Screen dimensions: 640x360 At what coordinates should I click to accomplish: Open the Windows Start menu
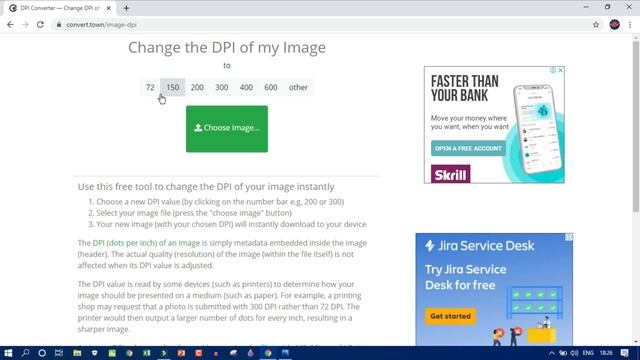point(8,353)
